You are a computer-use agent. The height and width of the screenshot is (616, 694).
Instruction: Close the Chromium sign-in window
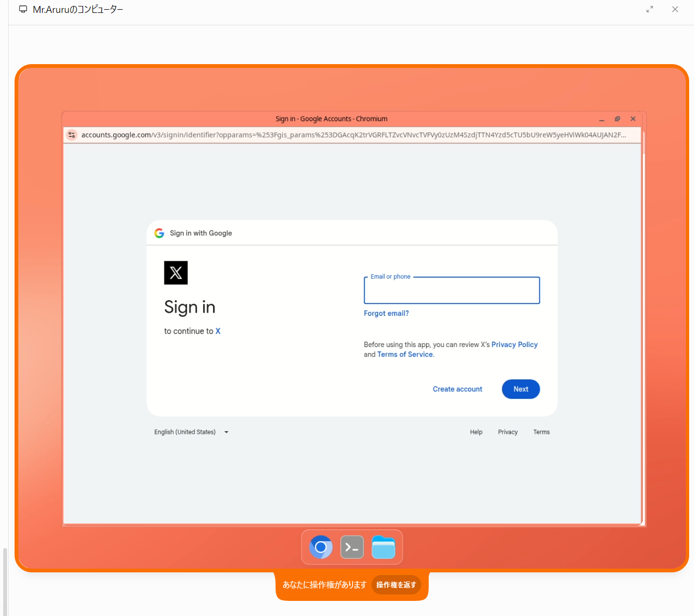[633, 119]
